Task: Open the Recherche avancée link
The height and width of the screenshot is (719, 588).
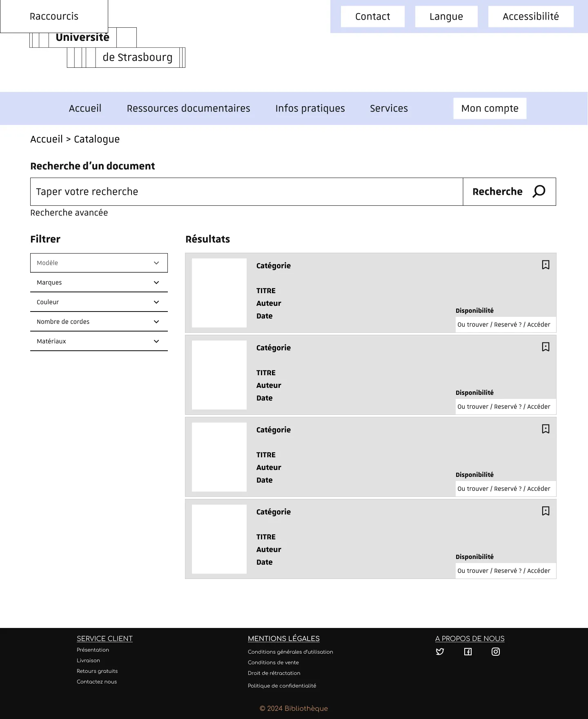Action: point(69,213)
